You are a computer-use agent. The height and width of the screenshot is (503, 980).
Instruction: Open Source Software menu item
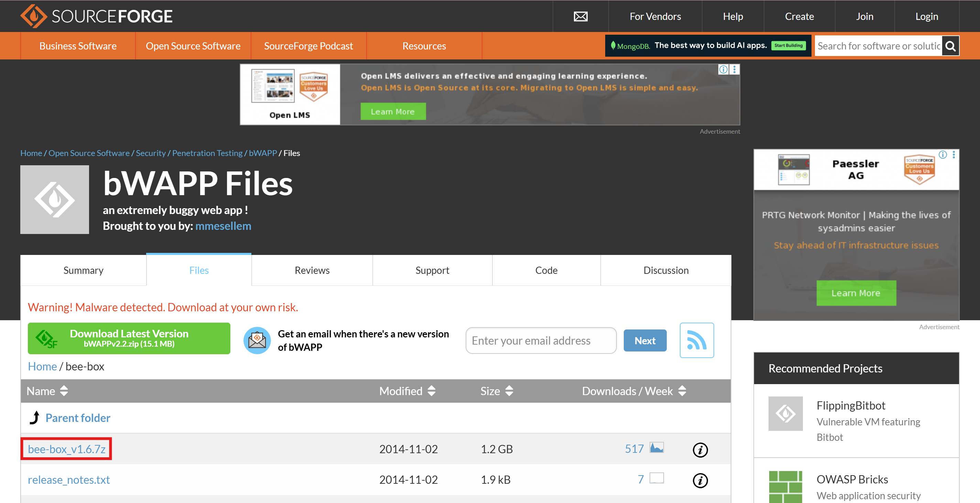[193, 46]
